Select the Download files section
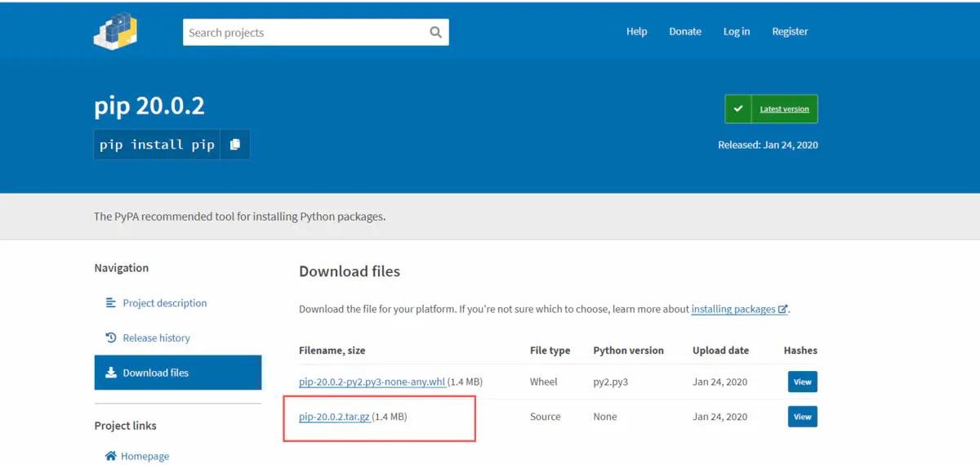Screen dimensions: 980x465 178,373
